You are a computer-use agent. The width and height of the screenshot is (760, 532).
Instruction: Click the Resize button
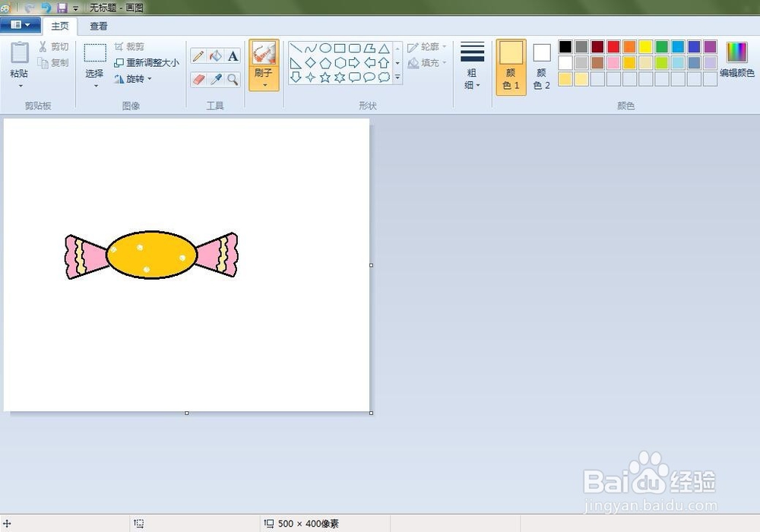[x=147, y=62]
